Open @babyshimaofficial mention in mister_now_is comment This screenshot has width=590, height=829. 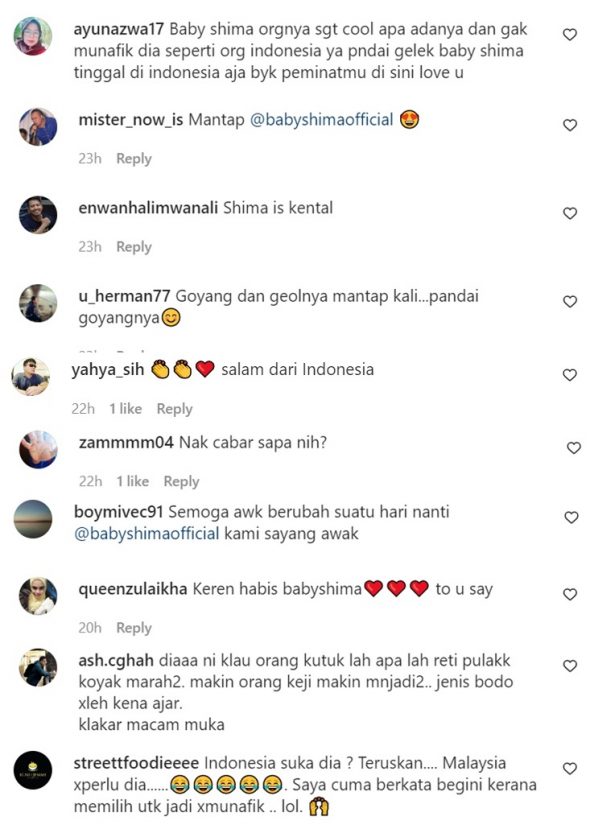click(x=321, y=120)
